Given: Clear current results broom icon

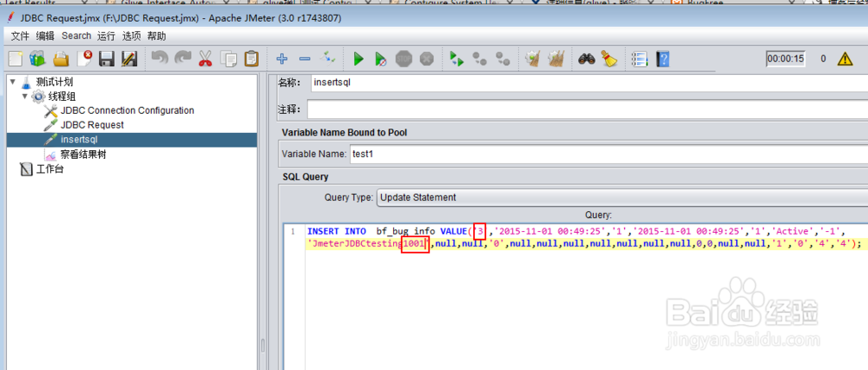Looking at the screenshot, I should pyautogui.click(x=533, y=58).
